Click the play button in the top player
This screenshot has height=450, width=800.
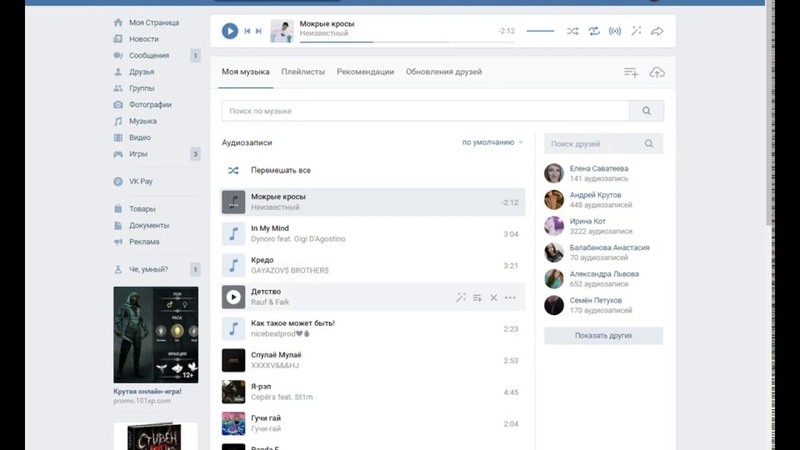pyautogui.click(x=230, y=31)
